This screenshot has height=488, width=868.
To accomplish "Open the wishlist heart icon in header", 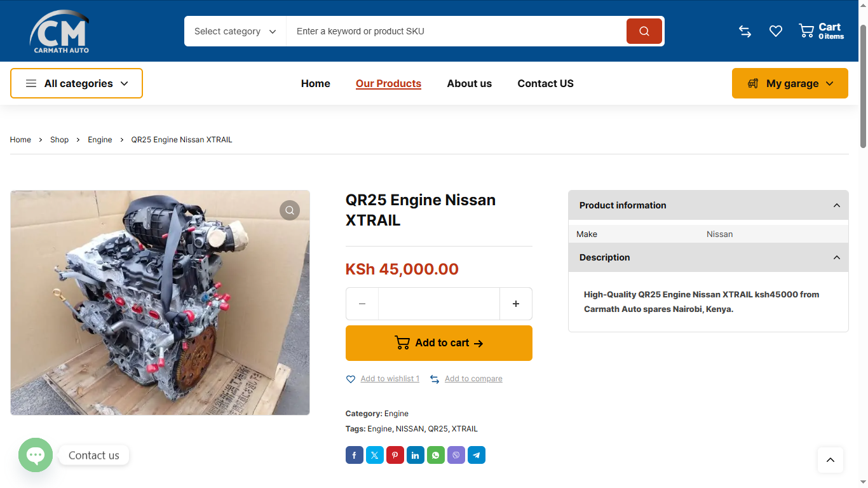I will pos(775,31).
